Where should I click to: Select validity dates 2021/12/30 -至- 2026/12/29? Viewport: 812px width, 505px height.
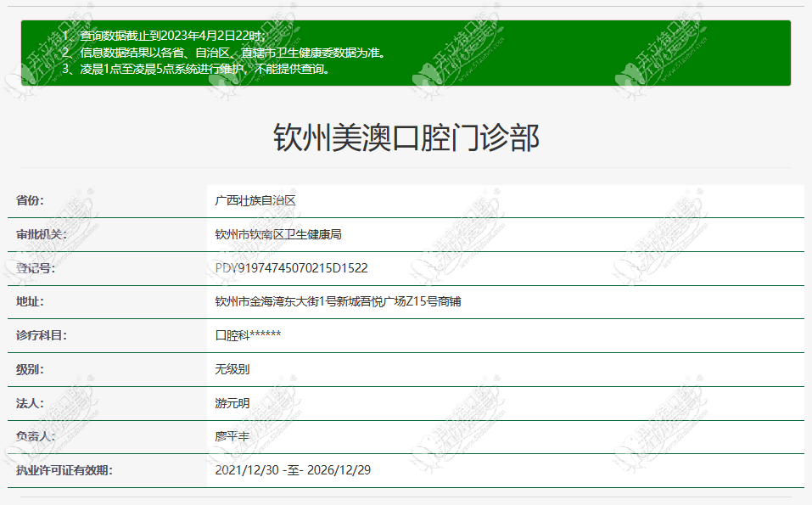293,470
